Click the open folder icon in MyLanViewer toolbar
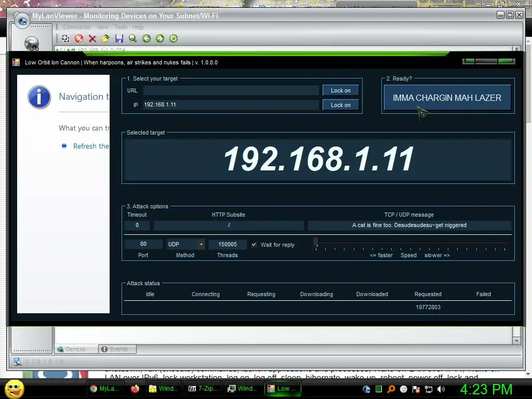The height and width of the screenshot is (399, 532). tap(105, 38)
